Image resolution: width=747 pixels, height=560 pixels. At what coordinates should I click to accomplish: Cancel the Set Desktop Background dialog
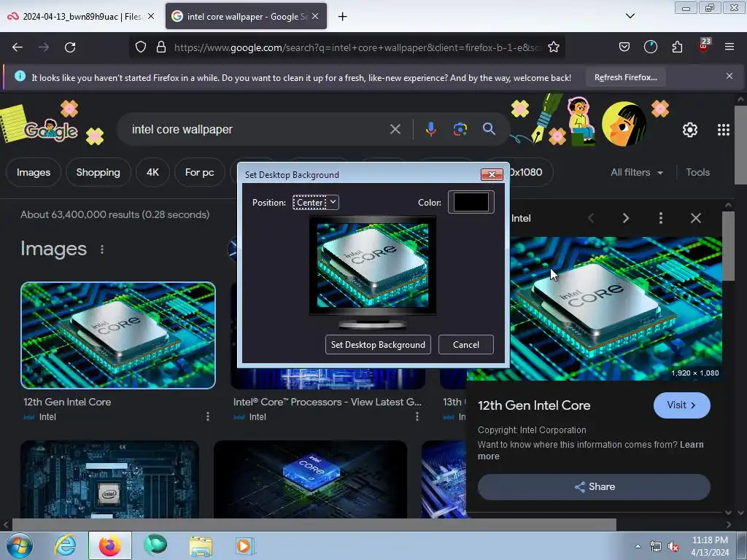[x=466, y=345]
